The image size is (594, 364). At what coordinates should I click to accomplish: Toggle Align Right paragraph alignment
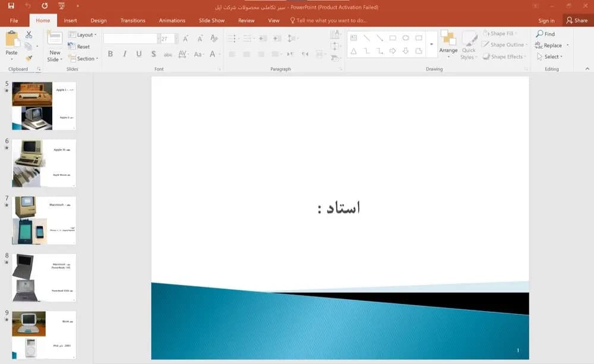261,54
